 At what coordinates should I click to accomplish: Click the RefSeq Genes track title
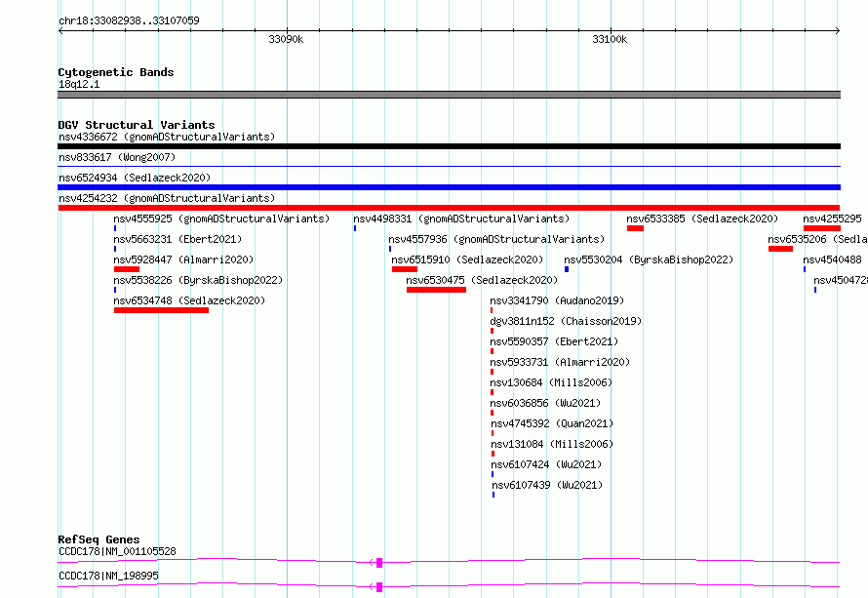99,539
